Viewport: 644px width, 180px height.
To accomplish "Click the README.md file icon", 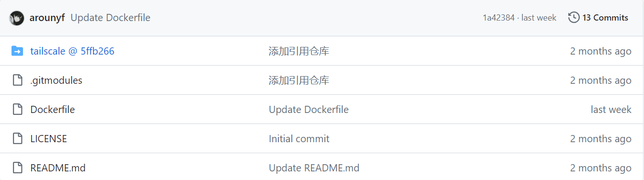I will pos(17,168).
